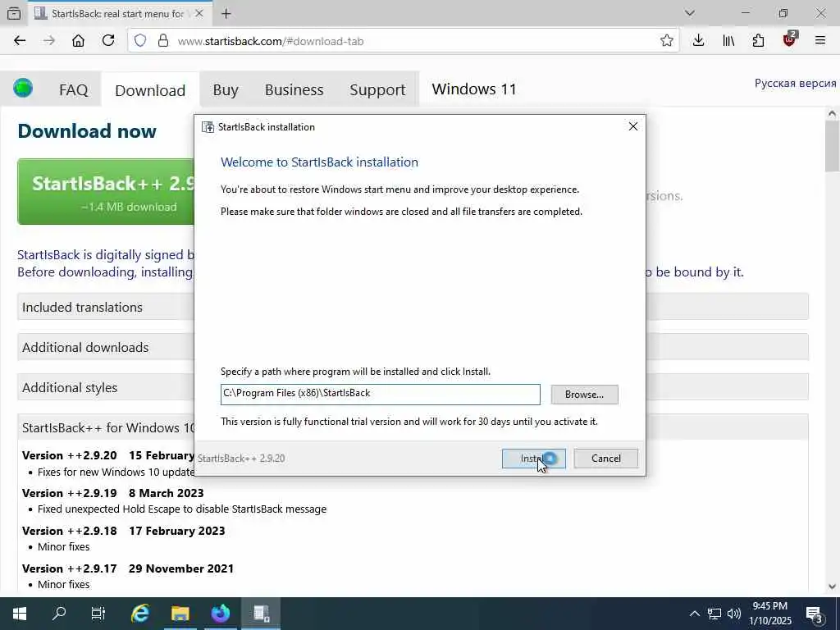This screenshot has height=630, width=840.
Task: Open File Explorer from the taskbar
Action: click(180, 614)
